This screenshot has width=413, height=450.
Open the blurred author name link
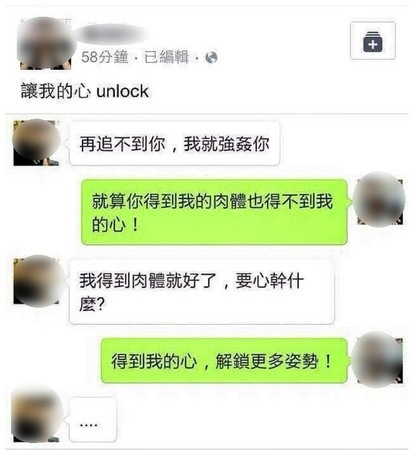click(112, 34)
